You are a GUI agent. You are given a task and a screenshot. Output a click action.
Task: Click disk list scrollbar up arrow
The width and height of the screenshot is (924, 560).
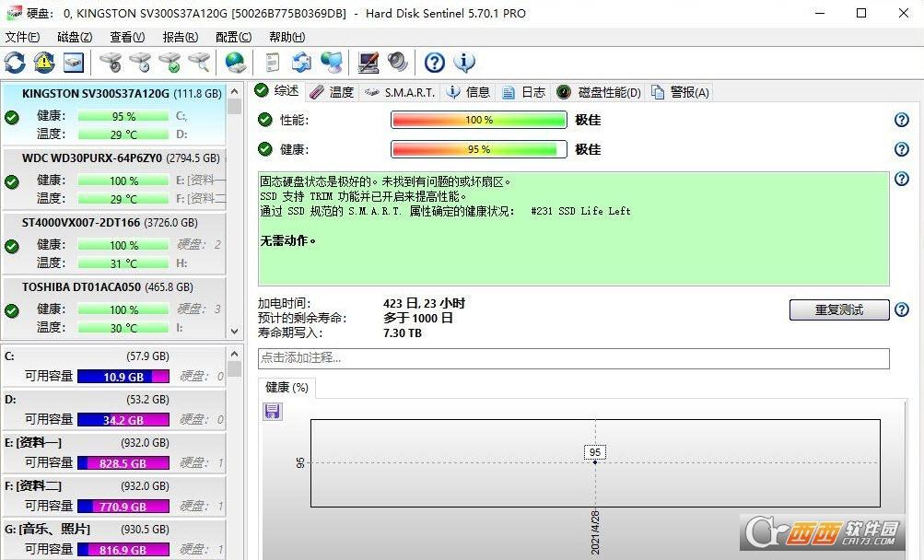(x=235, y=91)
